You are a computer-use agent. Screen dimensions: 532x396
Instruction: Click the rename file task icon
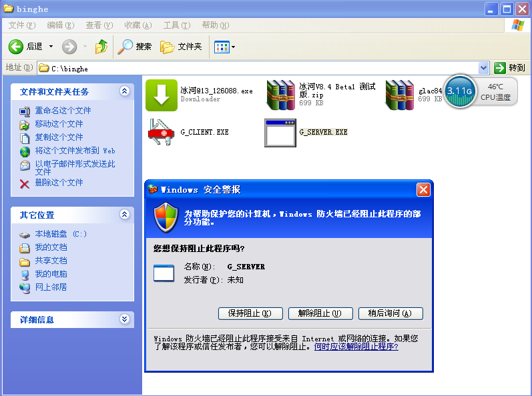[25, 111]
